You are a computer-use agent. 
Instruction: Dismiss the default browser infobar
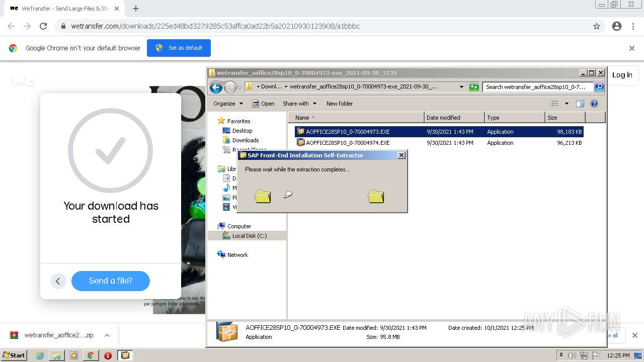pos(632,48)
